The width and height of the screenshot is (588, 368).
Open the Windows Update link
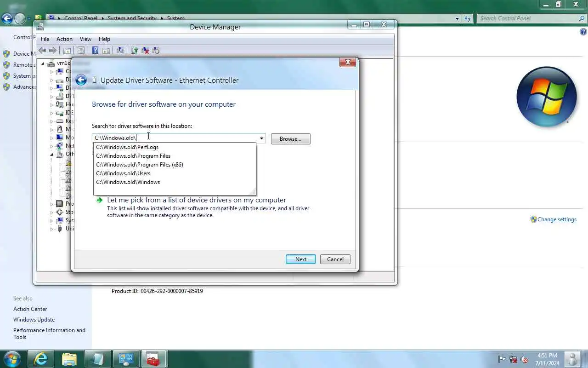tap(34, 320)
